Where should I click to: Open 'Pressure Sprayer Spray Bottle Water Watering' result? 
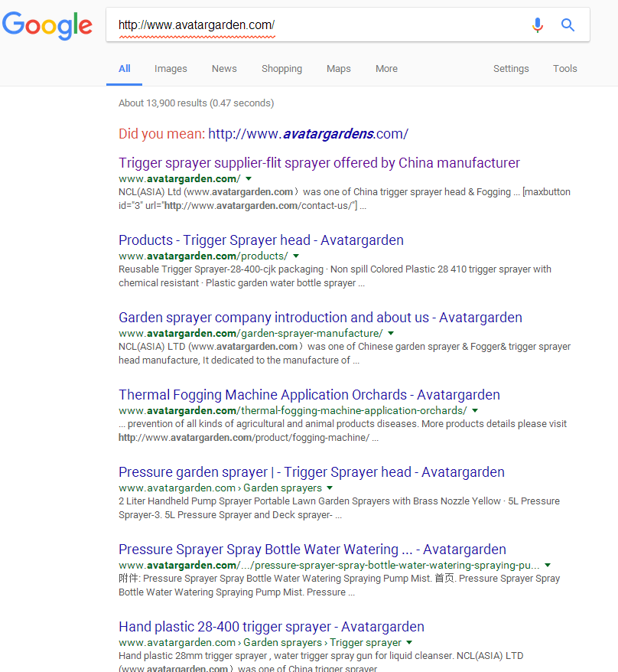312,550
